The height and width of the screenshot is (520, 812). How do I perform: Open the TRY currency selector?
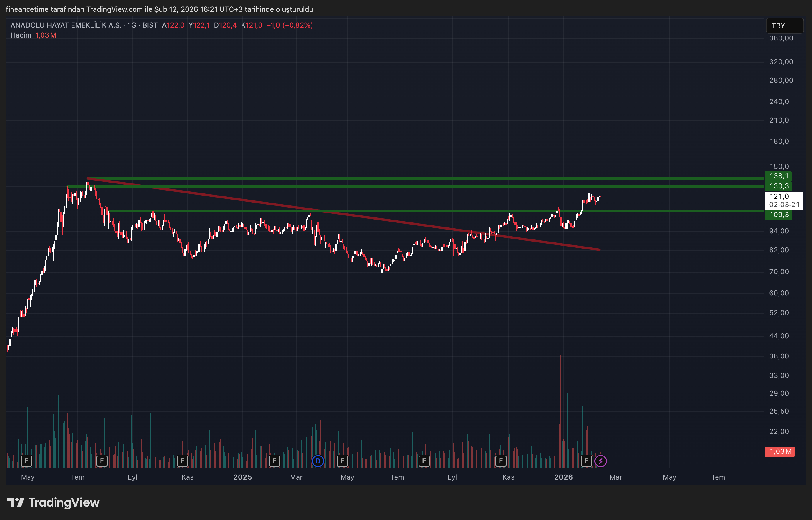click(784, 26)
